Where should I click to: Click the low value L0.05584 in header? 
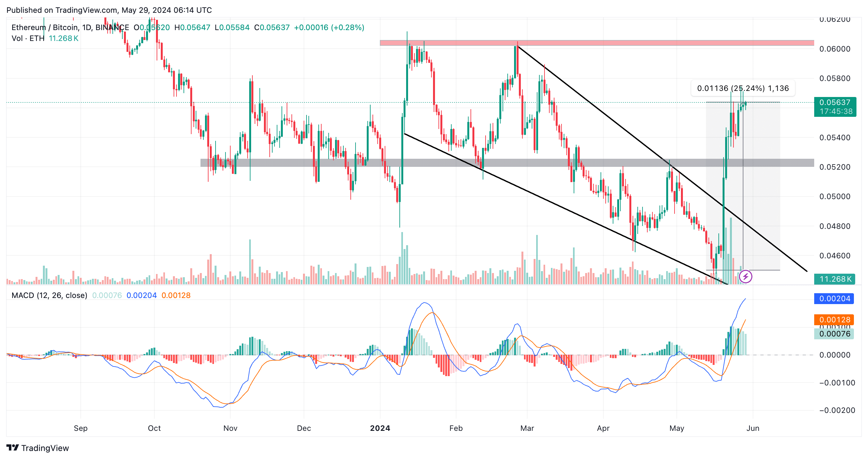[x=232, y=27]
